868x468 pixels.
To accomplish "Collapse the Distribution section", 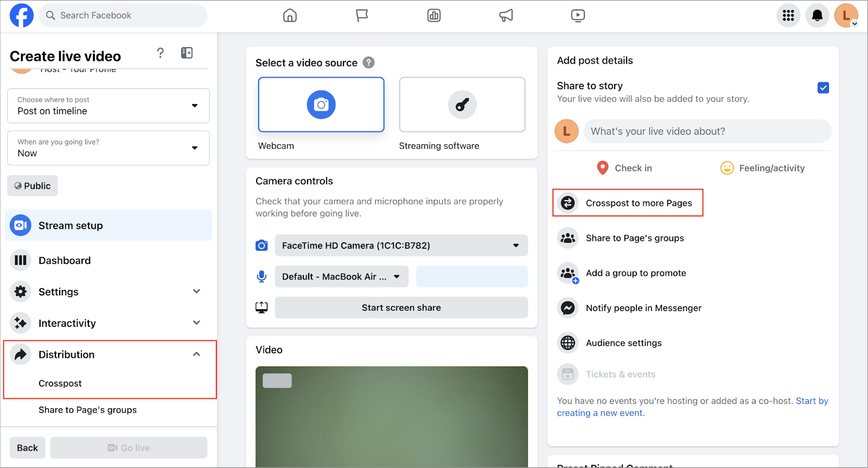I will [x=196, y=355].
